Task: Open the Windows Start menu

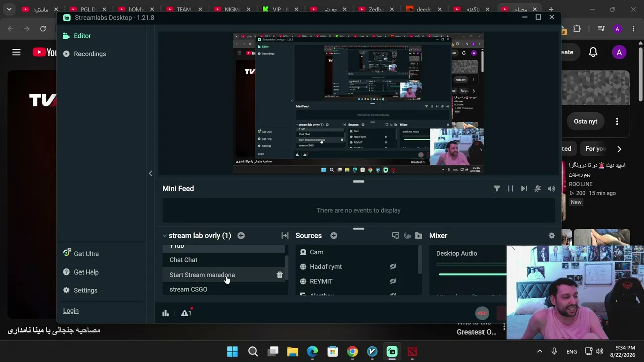Action: pyautogui.click(x=232, y=351)
